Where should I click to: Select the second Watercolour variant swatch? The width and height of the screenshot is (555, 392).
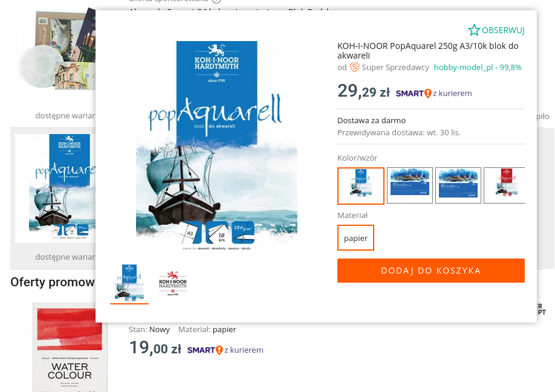(410, 185)
